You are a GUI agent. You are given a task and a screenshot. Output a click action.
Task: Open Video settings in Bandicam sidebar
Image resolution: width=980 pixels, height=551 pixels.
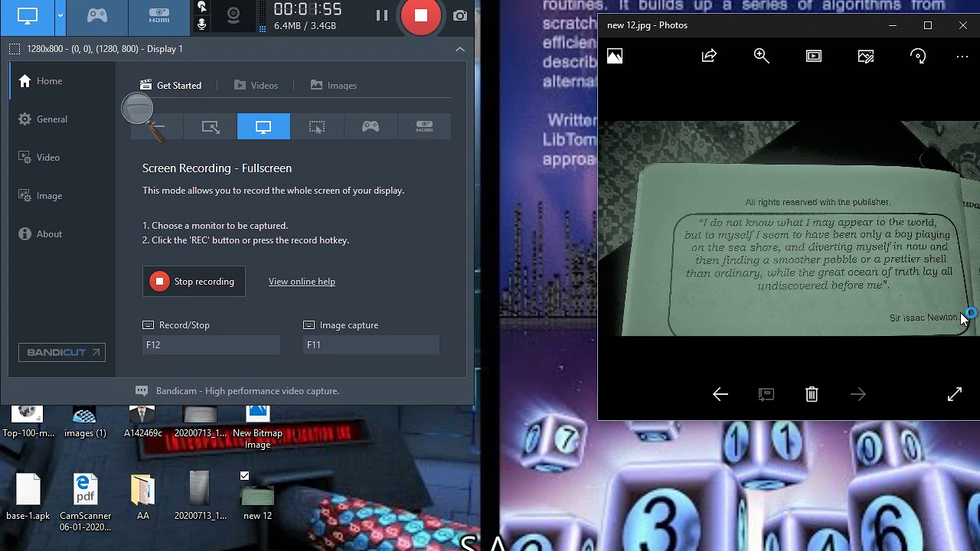coord(40,158)
